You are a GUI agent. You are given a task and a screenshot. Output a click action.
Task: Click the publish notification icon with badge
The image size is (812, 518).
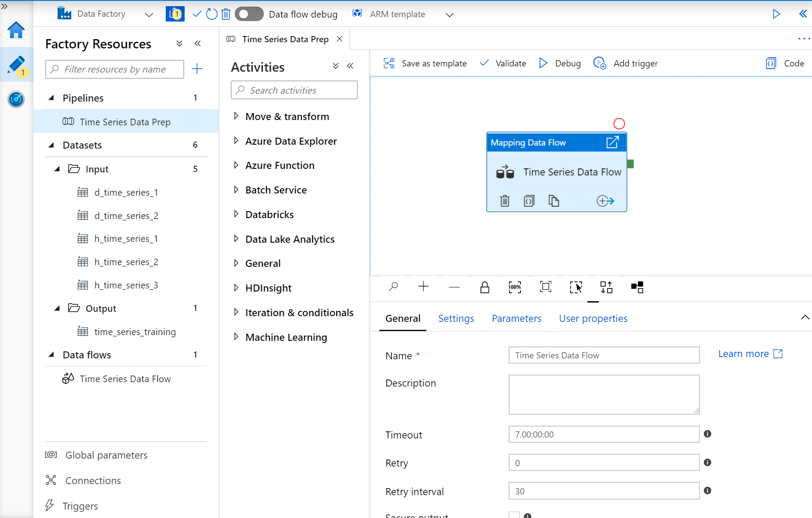click(175, 14)
